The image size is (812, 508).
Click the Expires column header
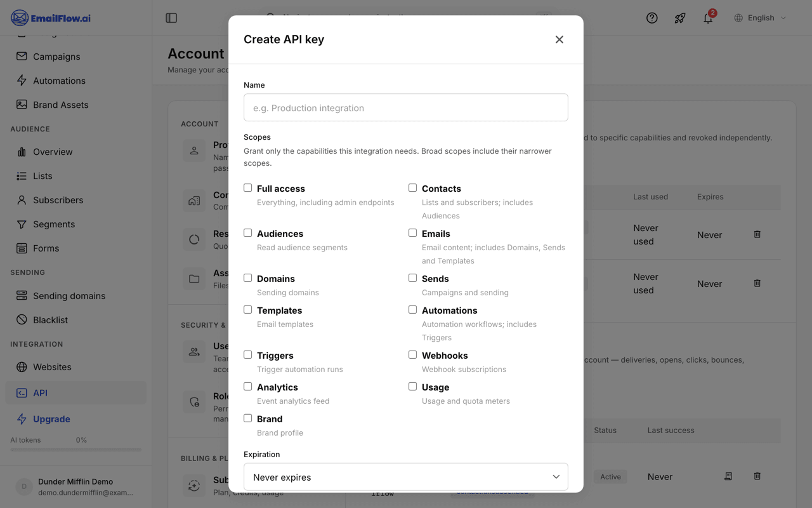[x=710, y=197]
